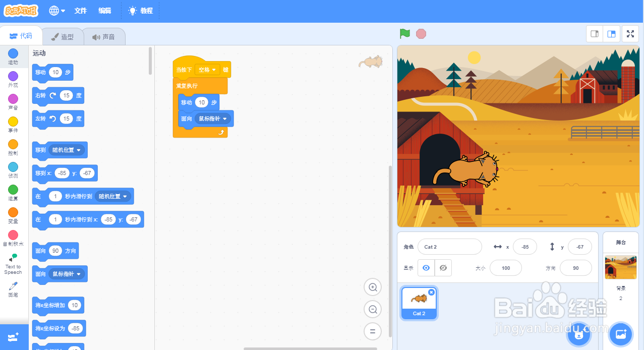Click the sprite name field Cat 2

[450, 247]
